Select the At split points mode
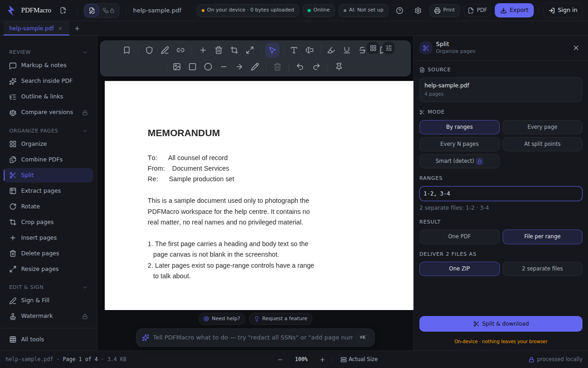 tap(543, 144)
